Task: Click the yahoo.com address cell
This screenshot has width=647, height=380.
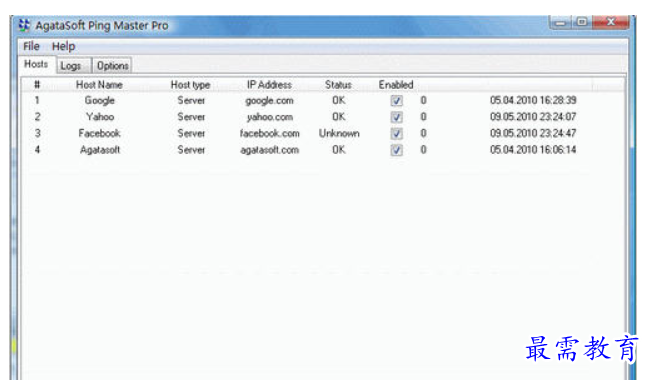Action: coord(270,117)
